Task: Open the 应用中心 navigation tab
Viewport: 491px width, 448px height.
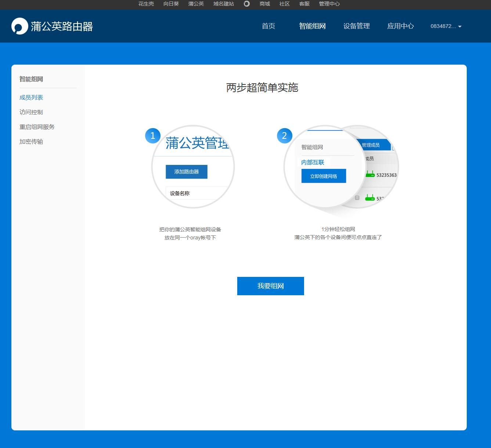Action: (x=400, y=26)
